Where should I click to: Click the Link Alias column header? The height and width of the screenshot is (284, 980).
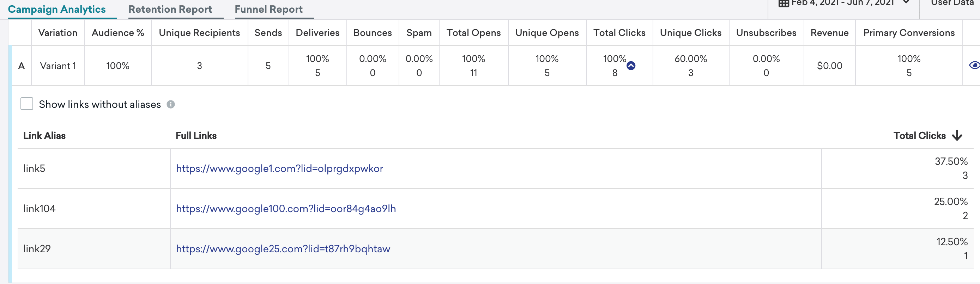coord(44,136)
